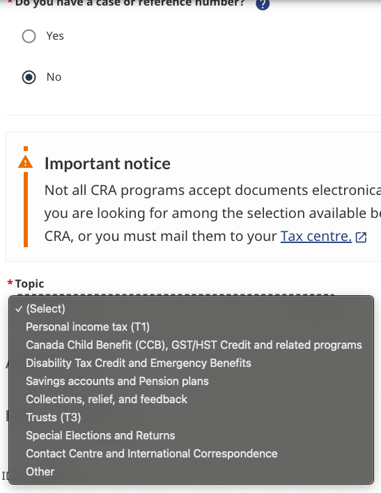This screenshot has height=493, width=381.
Task: Select Canada Child Benefit (CCB) topic option
Action: coord(191,345)
